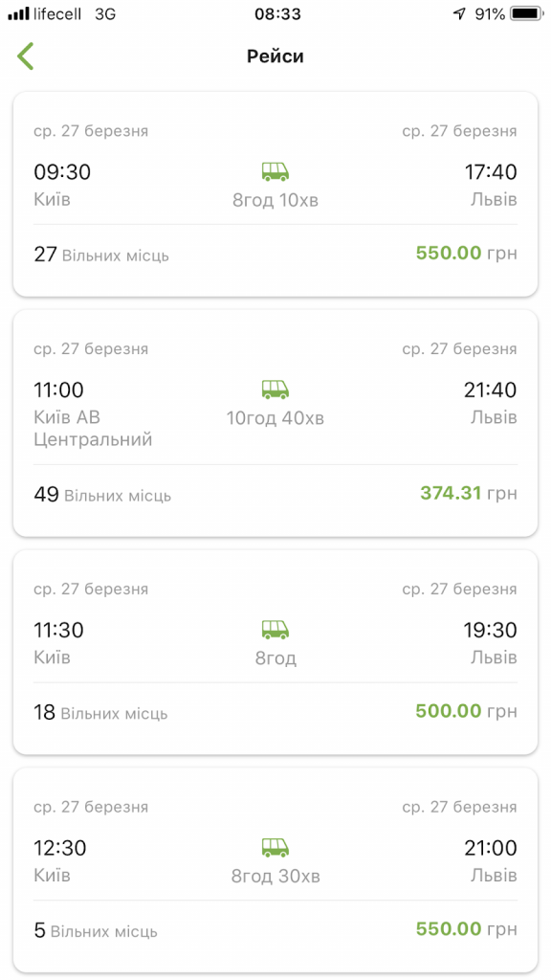Tap the 8год 10хв duration label
Image resolution: width=551 pixels, height=980 pixels.
point(275,201)
